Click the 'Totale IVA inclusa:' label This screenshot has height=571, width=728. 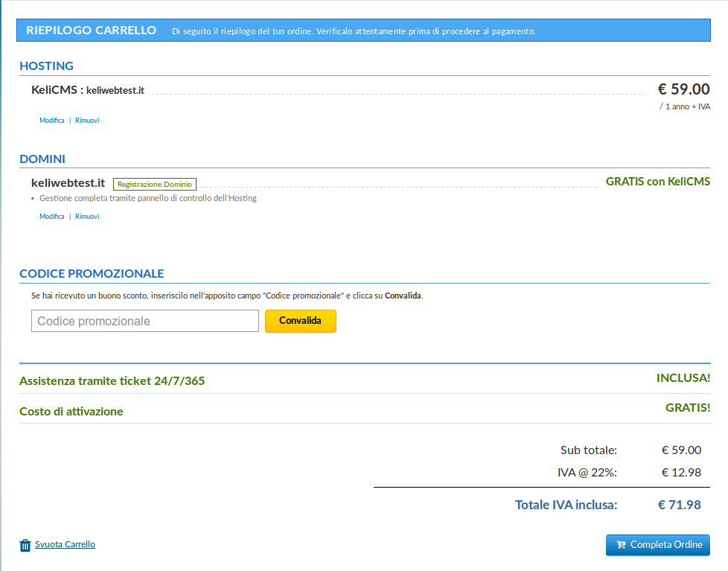click(x=566, y=505)
